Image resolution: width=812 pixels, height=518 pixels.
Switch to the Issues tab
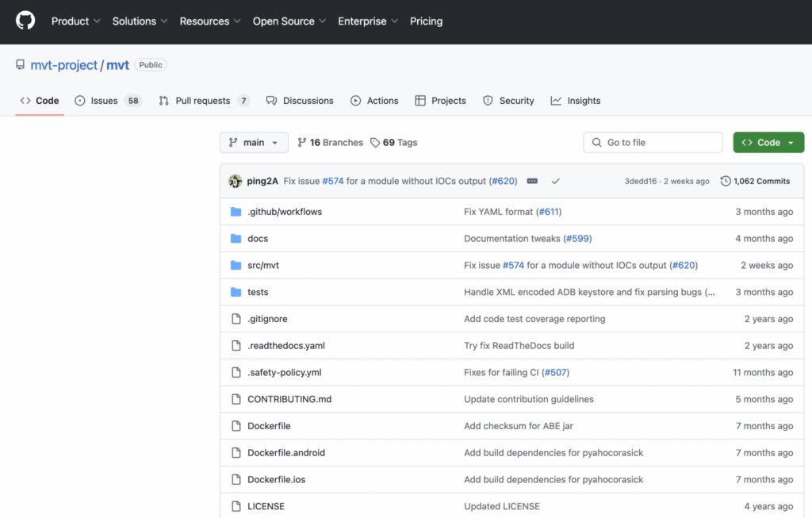[108, 101]
